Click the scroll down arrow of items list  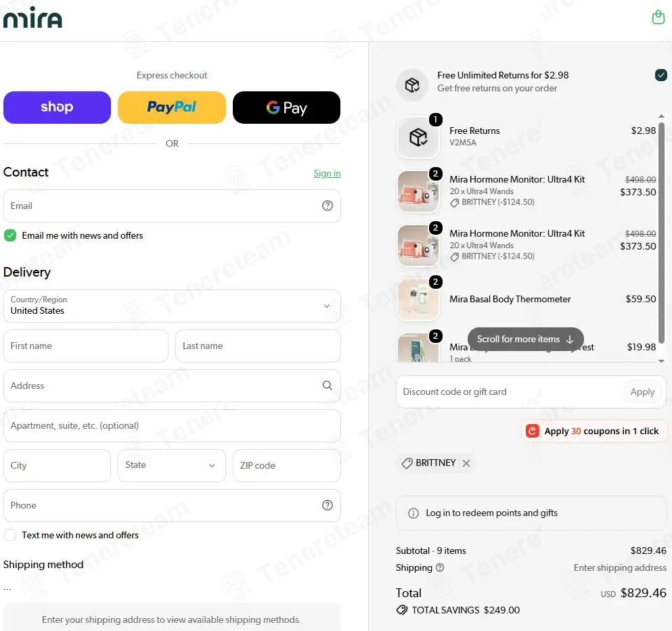tap(661, 361)
